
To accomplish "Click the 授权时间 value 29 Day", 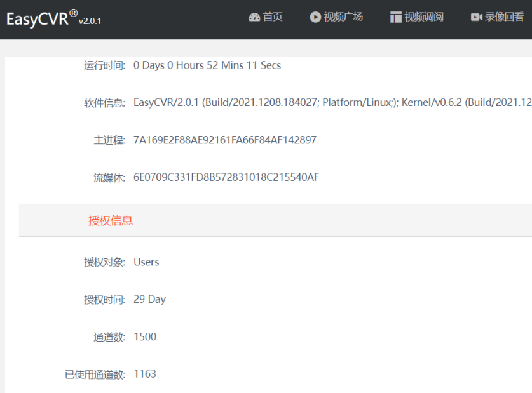I will coord(149,299).
